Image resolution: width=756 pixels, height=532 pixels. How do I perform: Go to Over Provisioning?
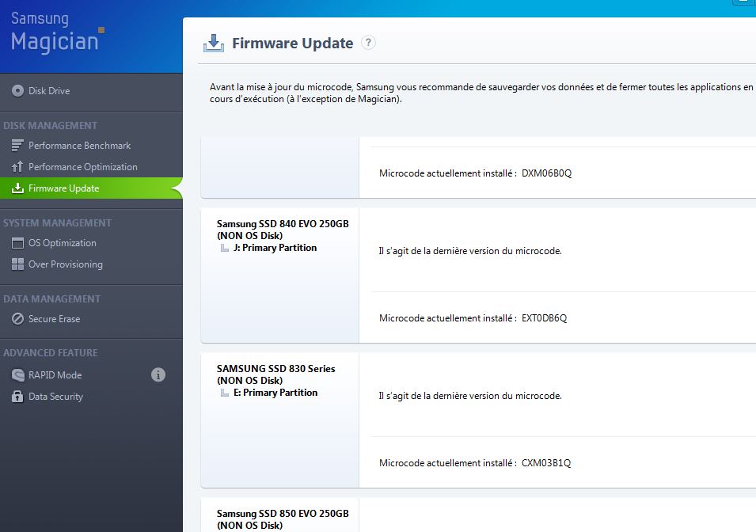click(x=66, y=264)
